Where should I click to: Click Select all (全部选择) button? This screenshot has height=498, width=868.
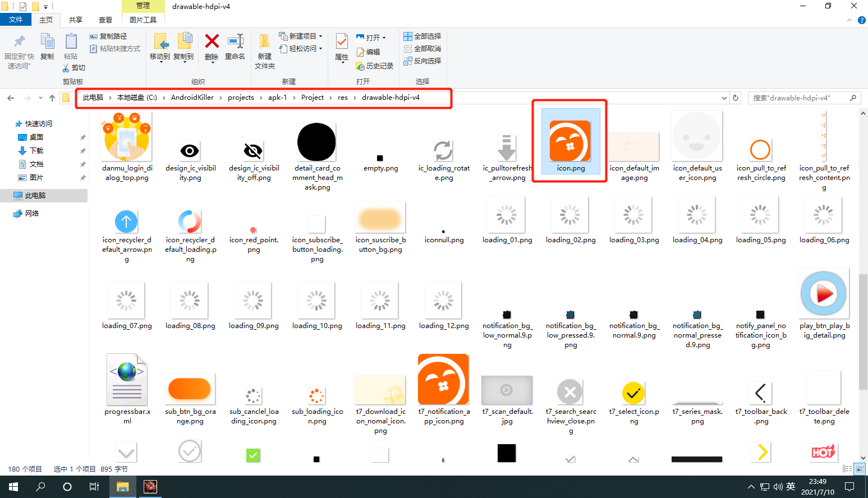pyautogui.click(x=422, y=36)
